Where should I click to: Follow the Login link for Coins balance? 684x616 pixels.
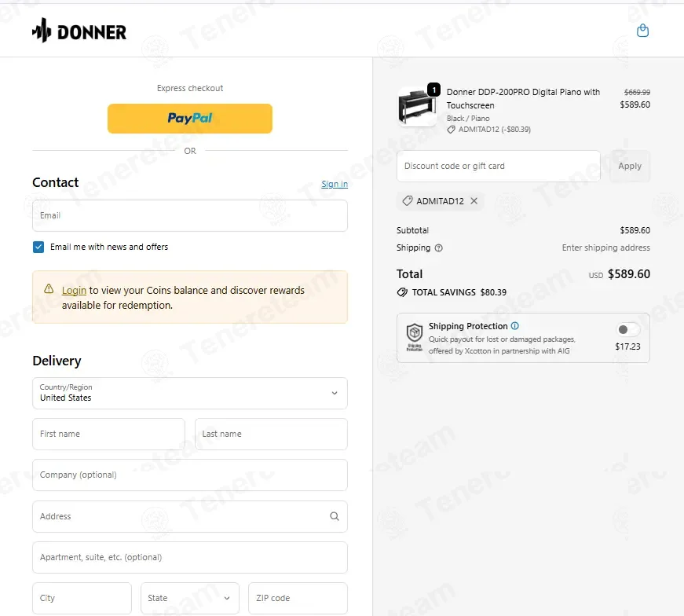point(74,290)
